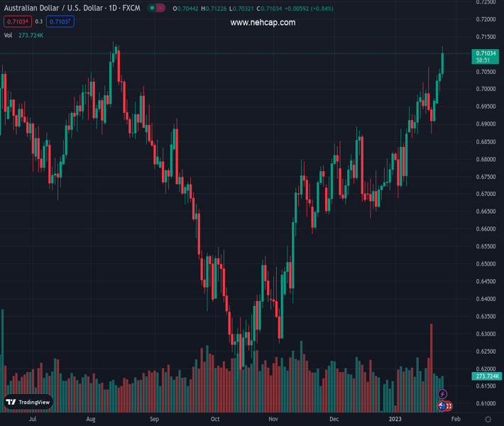The image size is (504, 426).
Task: Click the 2023 label on time axis
Action: click(395, 420)
